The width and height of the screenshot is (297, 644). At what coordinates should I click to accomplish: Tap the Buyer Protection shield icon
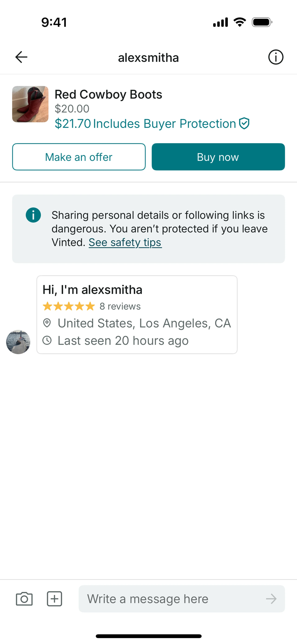244,123
